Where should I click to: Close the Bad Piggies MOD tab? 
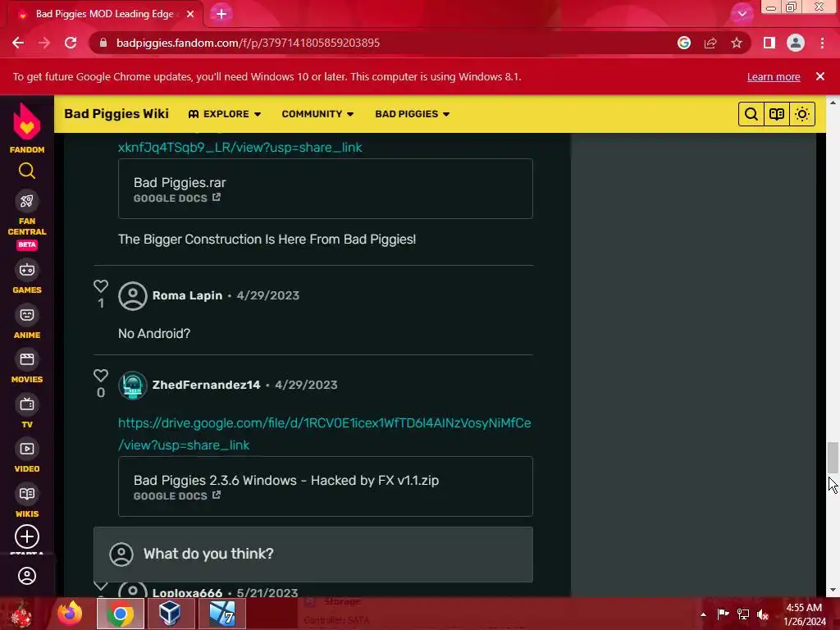click(x=190, y=14)
